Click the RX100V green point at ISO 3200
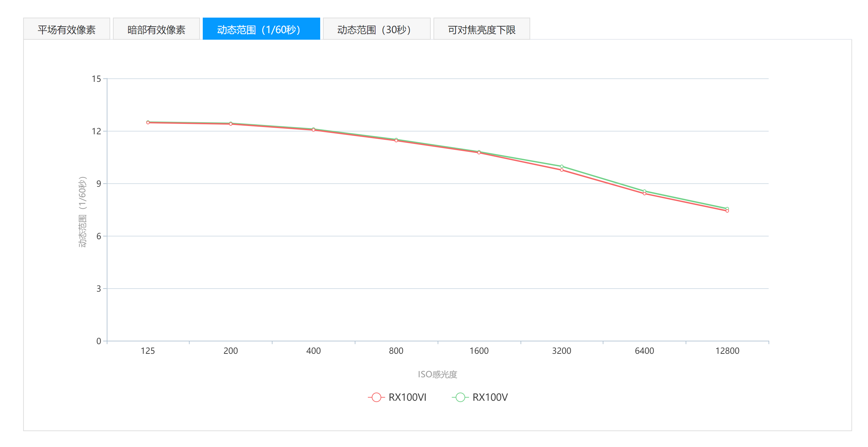Screen dimensions: 868x447 pyautogui.click(x=562, y=166)
